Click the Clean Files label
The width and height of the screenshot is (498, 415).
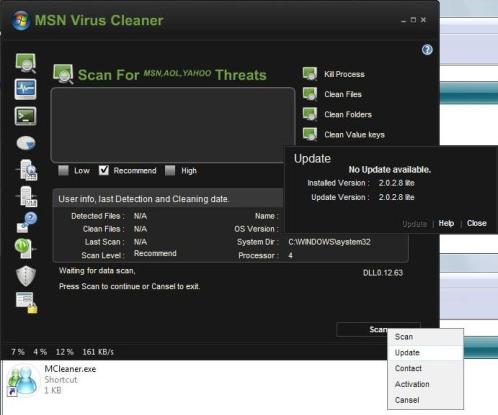tap(343, 94)
